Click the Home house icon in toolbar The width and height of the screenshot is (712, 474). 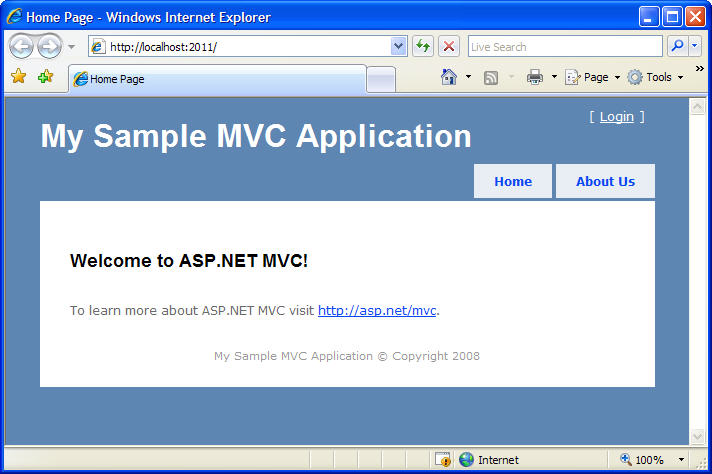coord(449,77)
